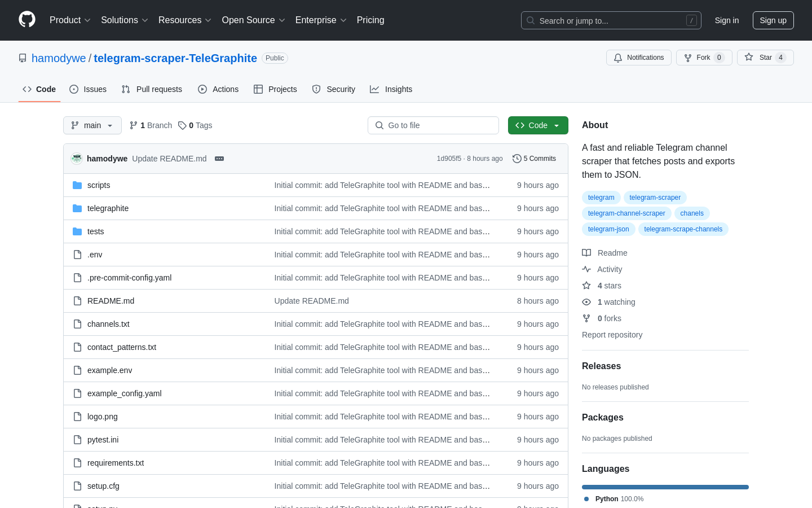
Task: Switch to the Pull requests tab
Action: tap(152, 89)
